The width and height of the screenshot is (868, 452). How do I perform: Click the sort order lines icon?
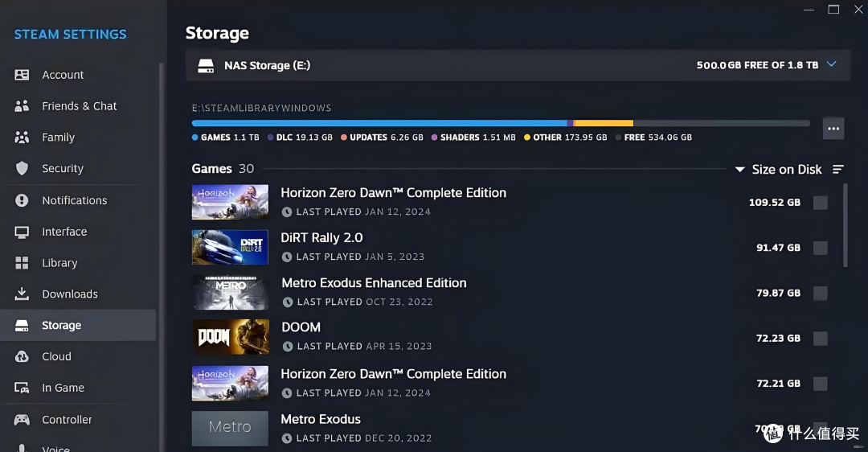(x=838, y=170)
